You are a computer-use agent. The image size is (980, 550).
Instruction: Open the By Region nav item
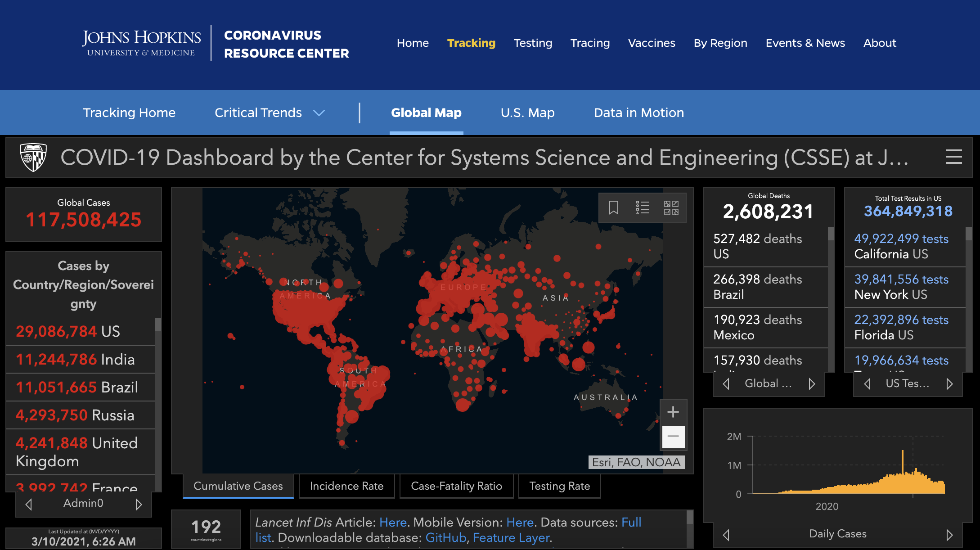pos(720,43)
